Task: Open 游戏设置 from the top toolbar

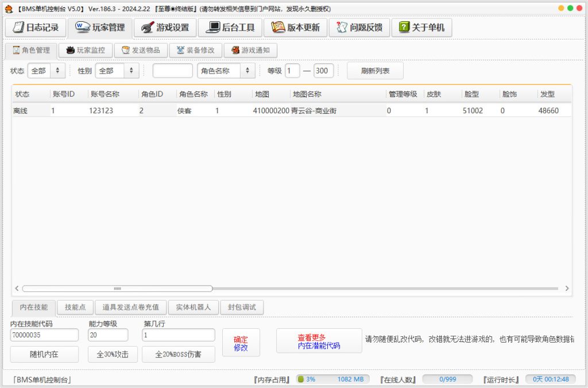Action: pos(165,27)
